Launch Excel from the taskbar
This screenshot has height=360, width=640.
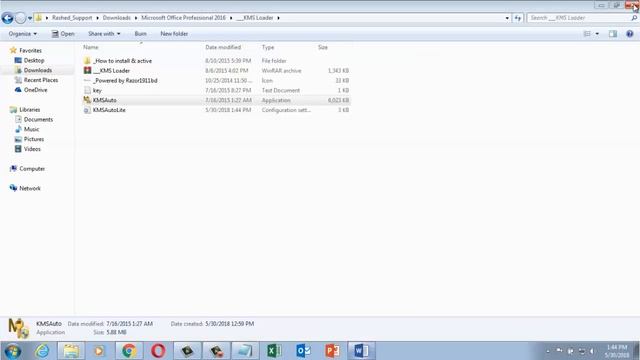coord(274,351)
